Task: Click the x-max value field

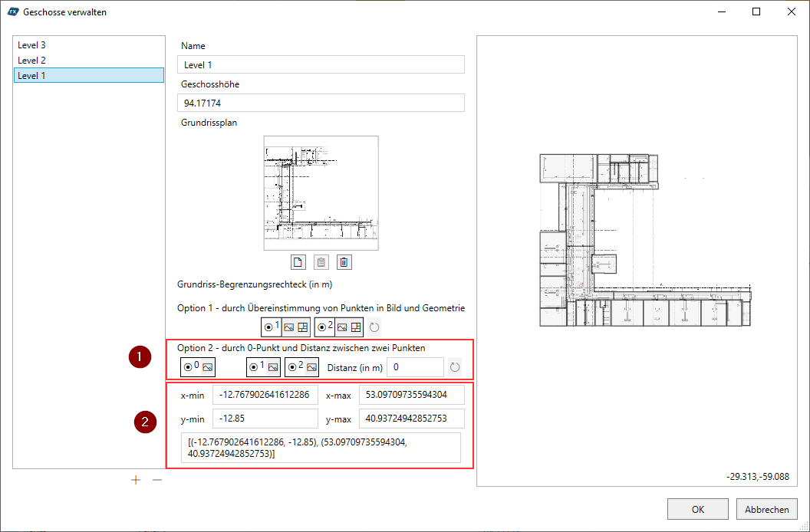Action: (x=411, y=396)
